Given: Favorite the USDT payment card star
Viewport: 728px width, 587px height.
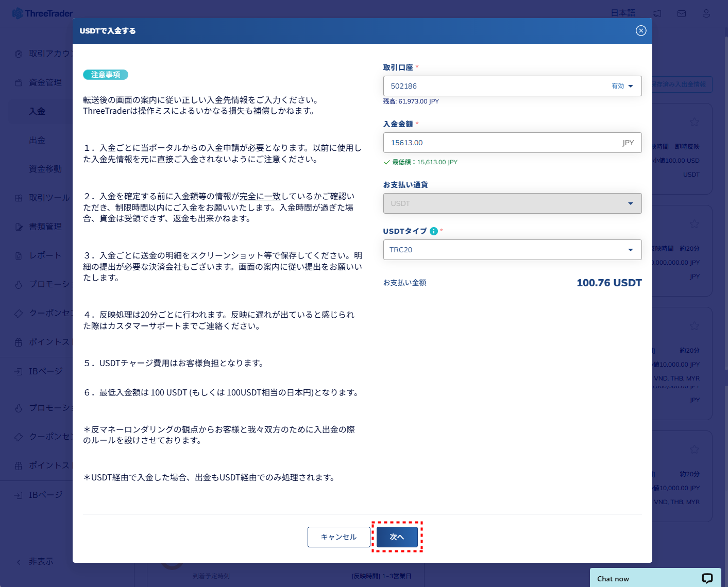Looking at the screenshot, I should [x=695, y=122].
